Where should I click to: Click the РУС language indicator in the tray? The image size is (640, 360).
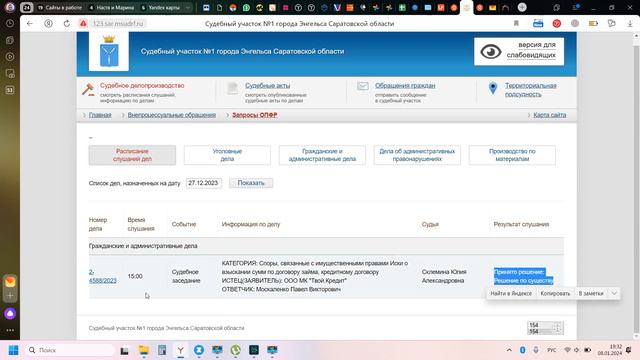[551, 350]
